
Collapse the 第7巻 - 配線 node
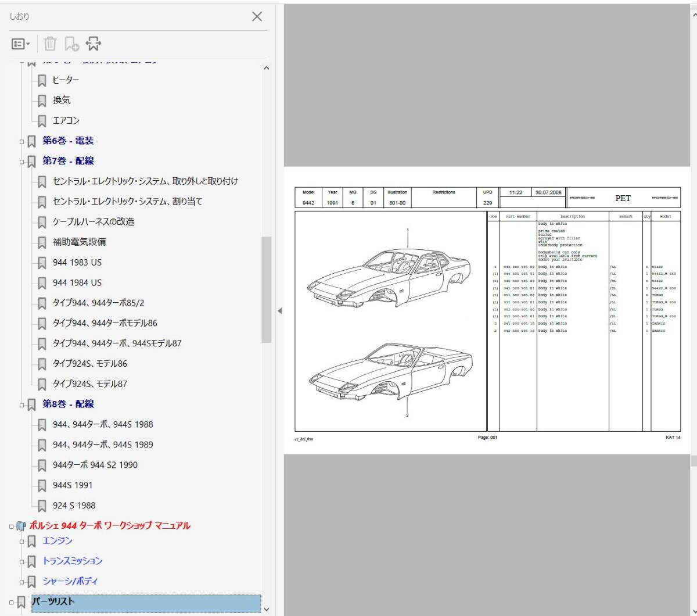point(22,162)
